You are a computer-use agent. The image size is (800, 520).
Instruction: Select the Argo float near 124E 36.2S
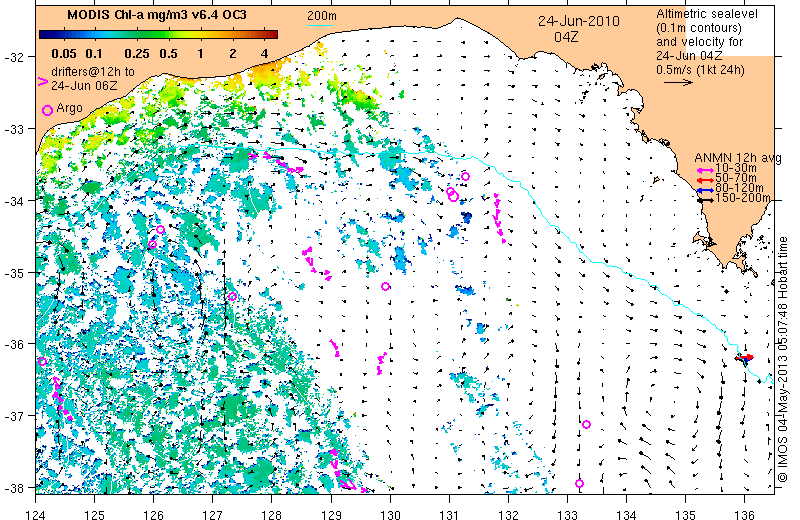(42, 361)
